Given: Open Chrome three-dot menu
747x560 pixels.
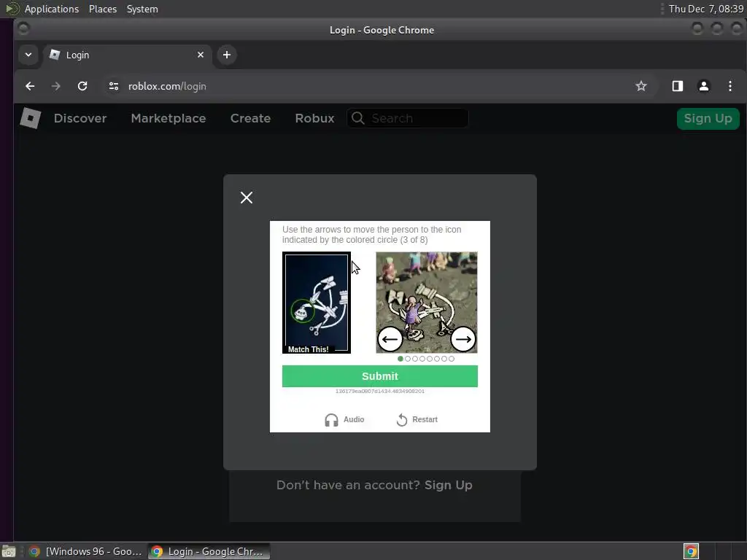Looking at the screenshot, I should tap(729, 86).
